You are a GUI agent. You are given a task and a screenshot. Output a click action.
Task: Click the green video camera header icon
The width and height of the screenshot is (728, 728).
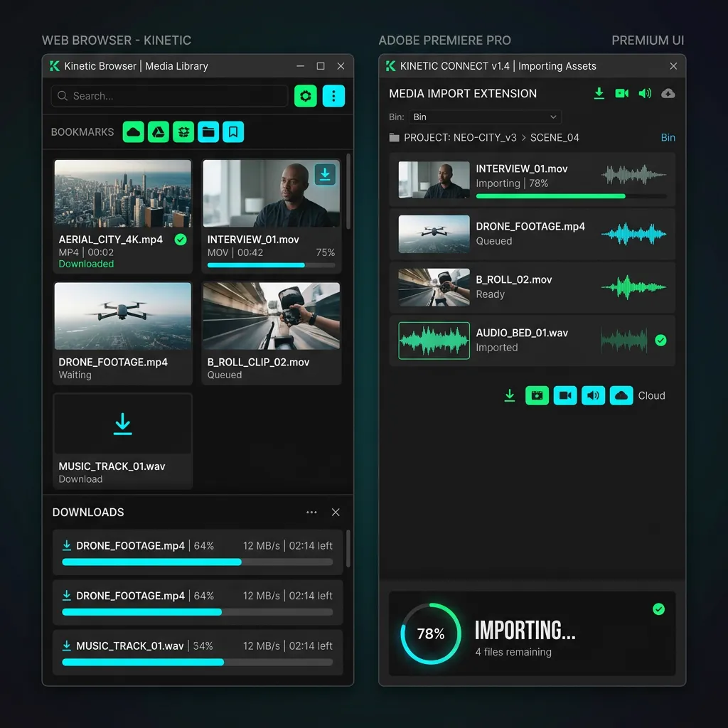point(621,93)
